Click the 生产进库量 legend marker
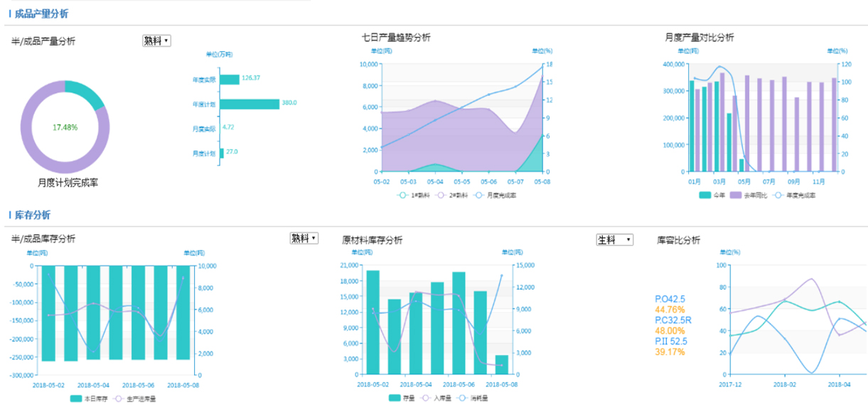Screen dimensions: 868x409 pos(118,398)
